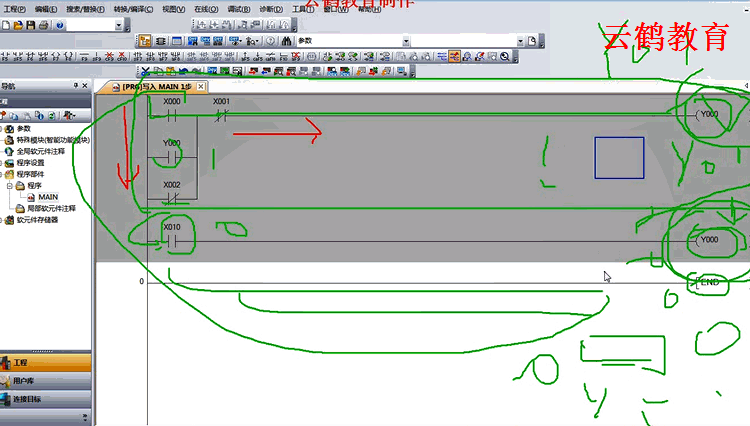Click the New project icon

[6, 25]
